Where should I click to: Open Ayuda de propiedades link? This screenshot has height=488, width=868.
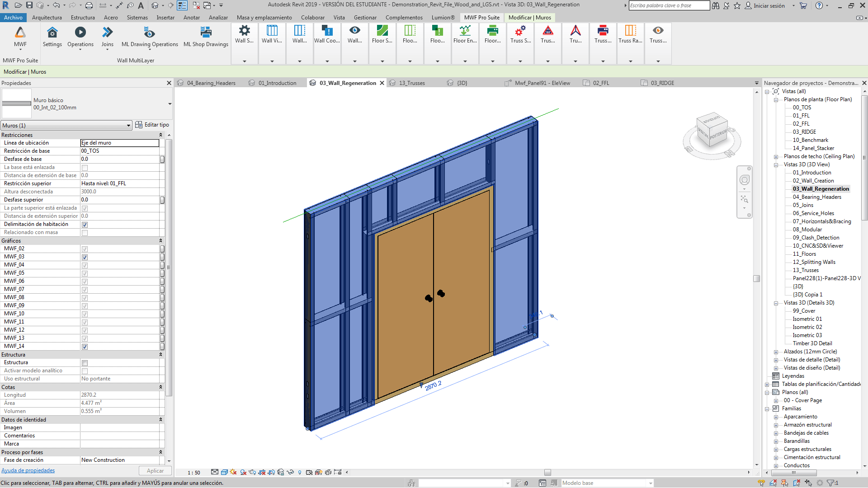pos(28,470)
